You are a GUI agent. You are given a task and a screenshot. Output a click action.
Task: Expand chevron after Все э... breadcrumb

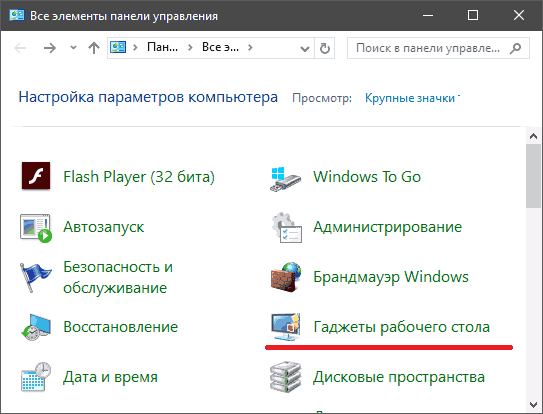(250, 47)
